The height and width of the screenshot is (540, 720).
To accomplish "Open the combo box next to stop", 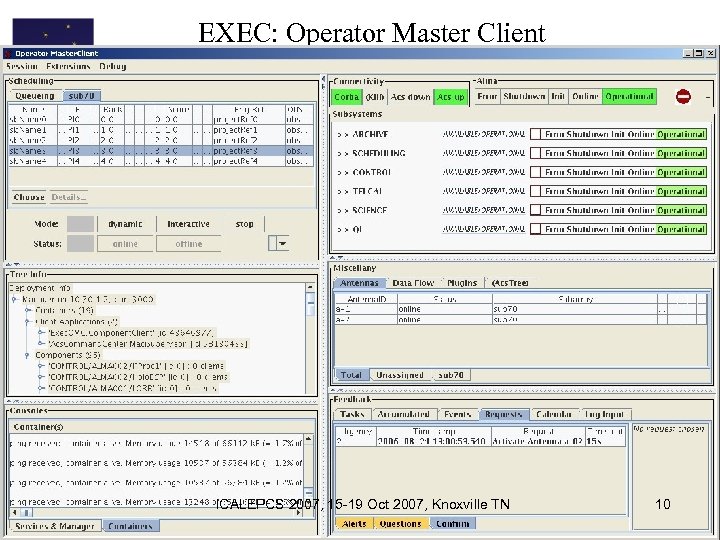I will pos(279,243).
